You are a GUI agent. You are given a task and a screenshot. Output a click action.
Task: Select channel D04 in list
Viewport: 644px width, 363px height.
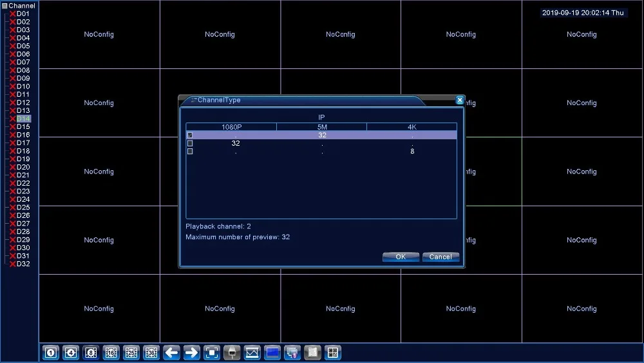[23, 38]
